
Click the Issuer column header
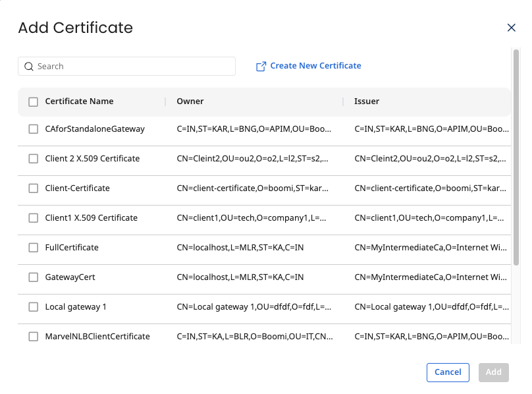(367, 101)
